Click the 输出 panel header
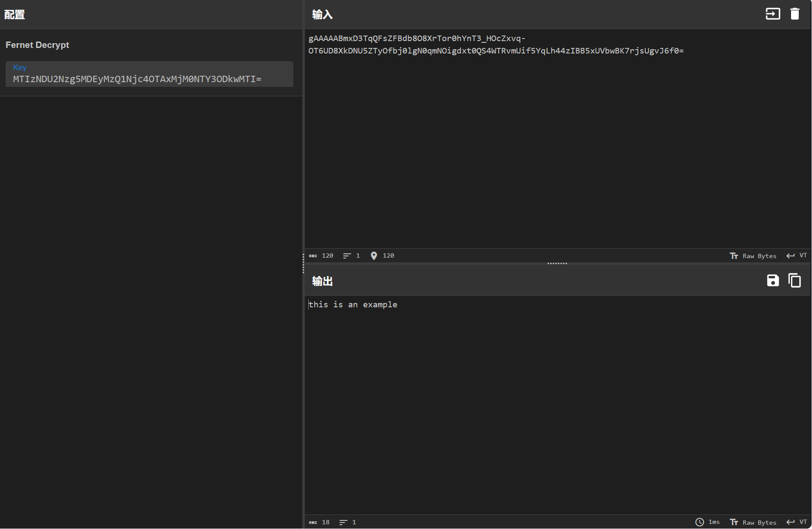 322,281
